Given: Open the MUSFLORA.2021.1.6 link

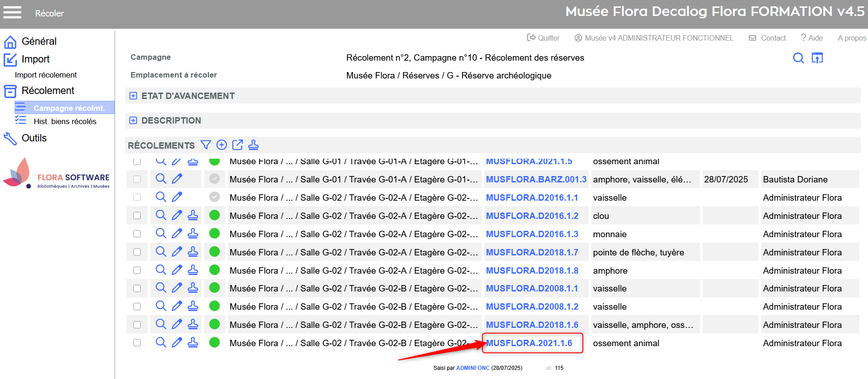Looking at the screenshot, I should [x=529, y=343].
